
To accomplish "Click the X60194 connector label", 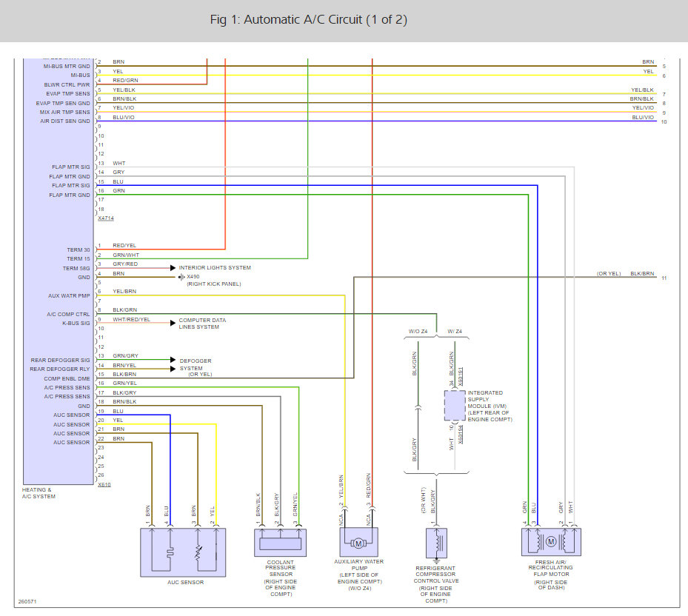I will click(461, 435).
